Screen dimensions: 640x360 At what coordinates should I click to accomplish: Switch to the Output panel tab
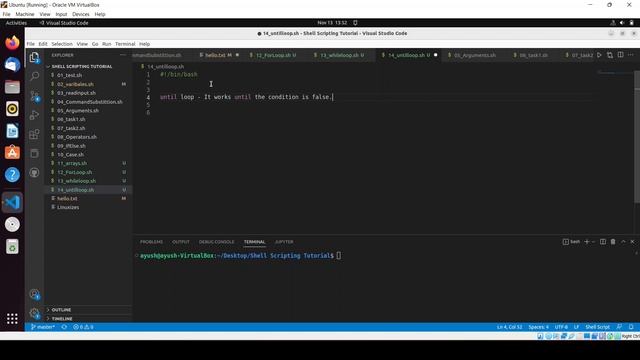pos(180,242)
